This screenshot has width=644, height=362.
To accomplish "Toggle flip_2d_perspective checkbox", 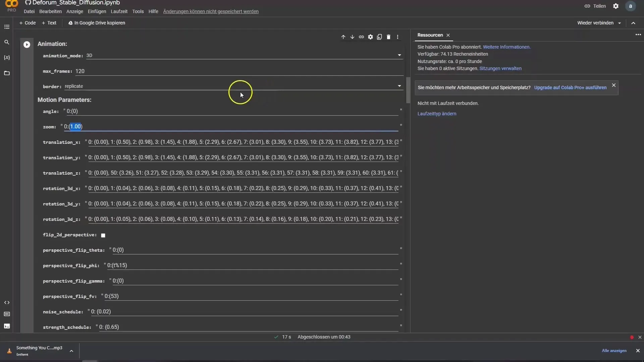I will point(103,235).
